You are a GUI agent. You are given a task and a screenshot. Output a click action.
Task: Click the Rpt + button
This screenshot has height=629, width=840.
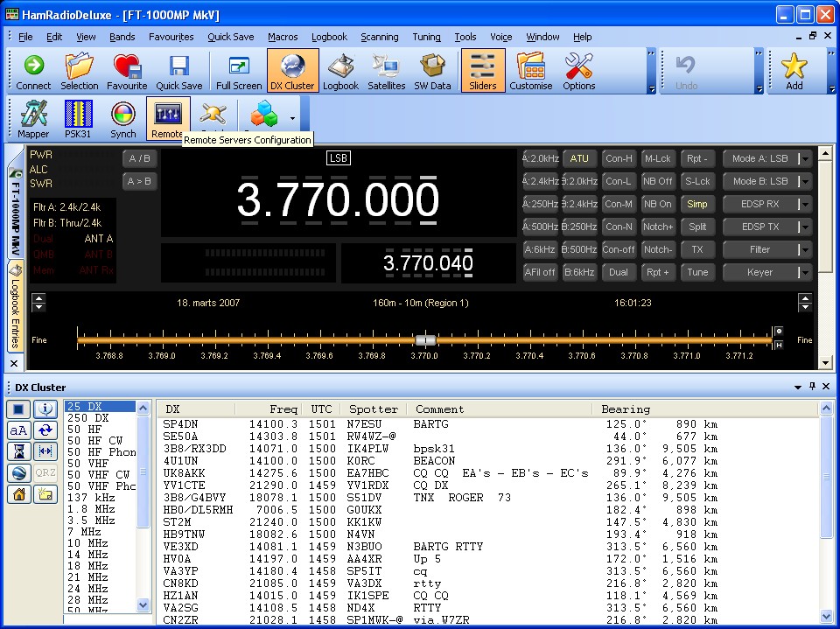click(658, 272)
